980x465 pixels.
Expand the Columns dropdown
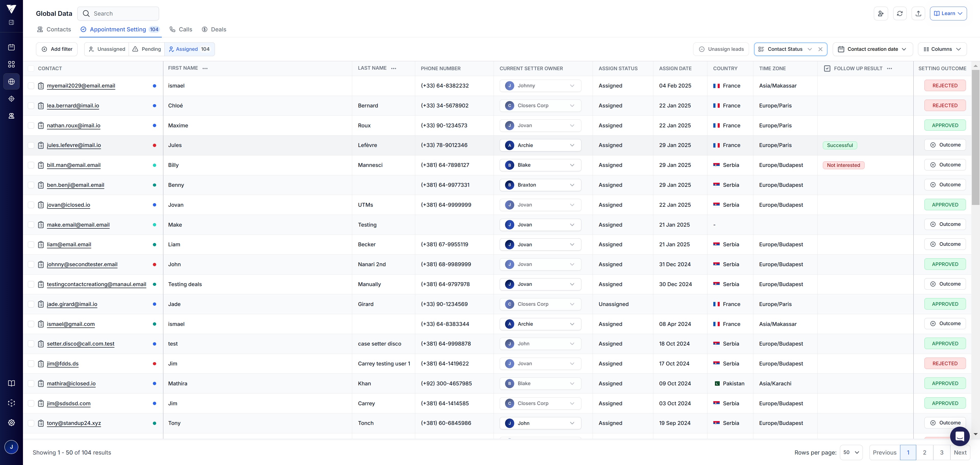pyautogui.click(x=942, y=49)
